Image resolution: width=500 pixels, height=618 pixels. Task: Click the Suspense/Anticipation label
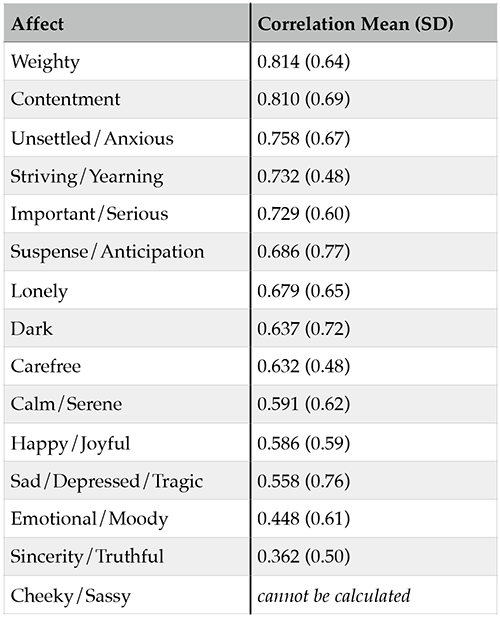107,252
